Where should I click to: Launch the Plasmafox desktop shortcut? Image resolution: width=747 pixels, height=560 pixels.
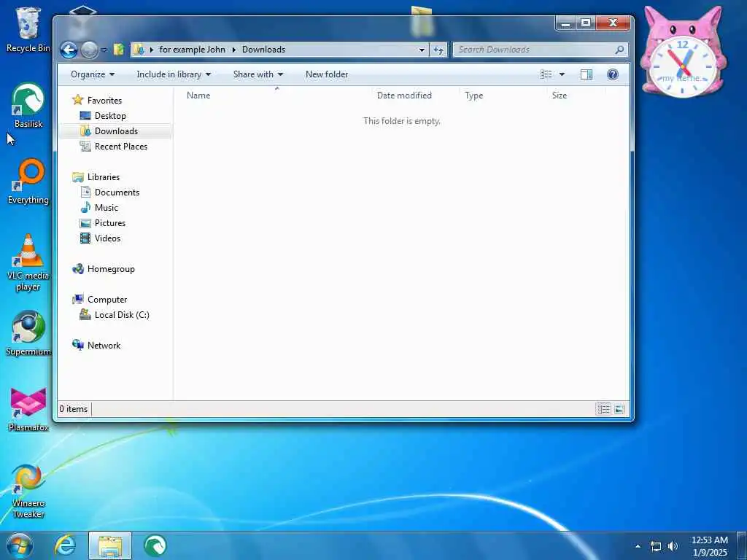tap(28, 410)
